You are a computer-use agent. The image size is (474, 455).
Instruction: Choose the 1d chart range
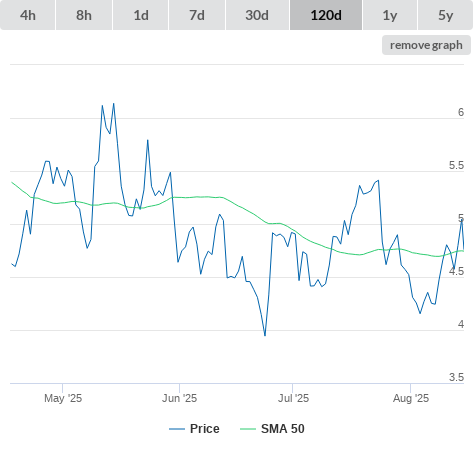141,15
